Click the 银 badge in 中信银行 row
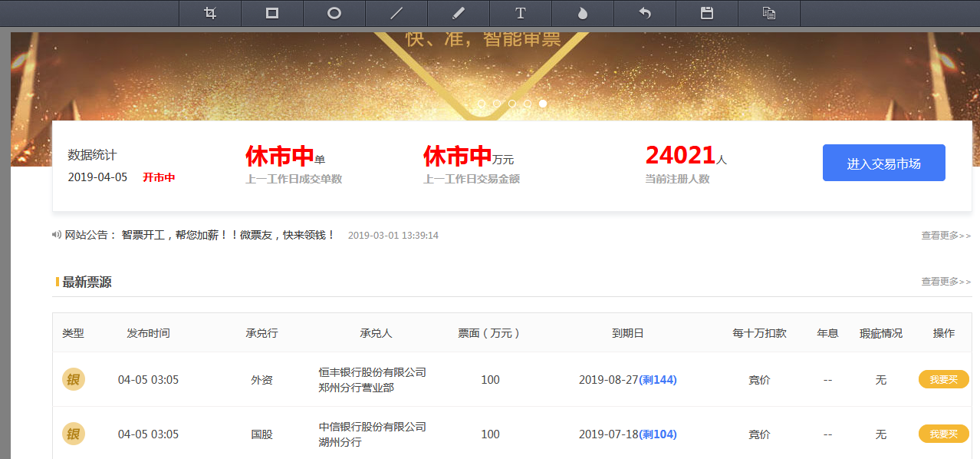The image size is (980, 459). click(x=74, y=434)
